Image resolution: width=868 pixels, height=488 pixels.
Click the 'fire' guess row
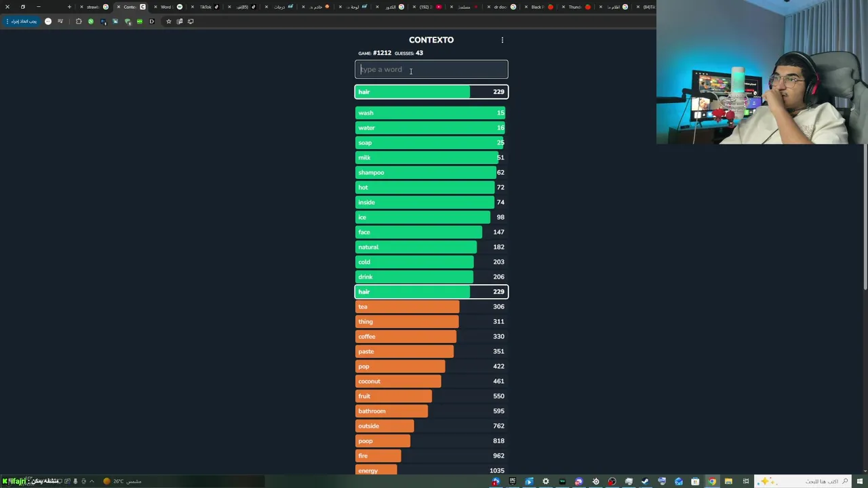(431, 455)
